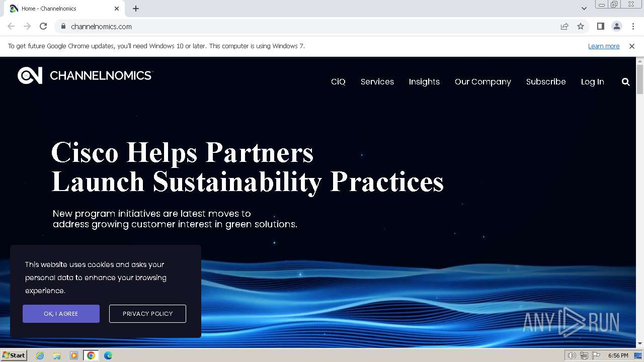Close the Home - Channelnomics tab
The height and width of the screenshot is (362, 644).
tap(117, 9)
